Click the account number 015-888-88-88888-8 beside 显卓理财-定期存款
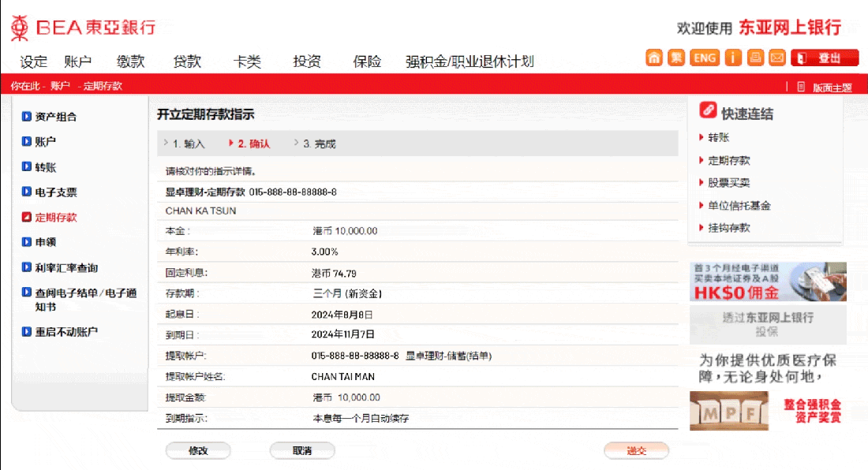 [x=293, y=192]
